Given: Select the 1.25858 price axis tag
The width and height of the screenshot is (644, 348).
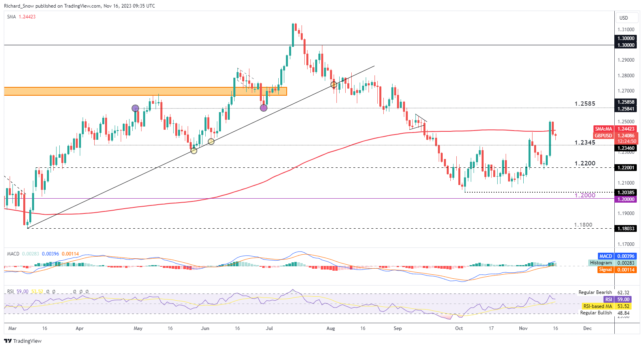Looking at the screenshot, I should coord(626,102).
